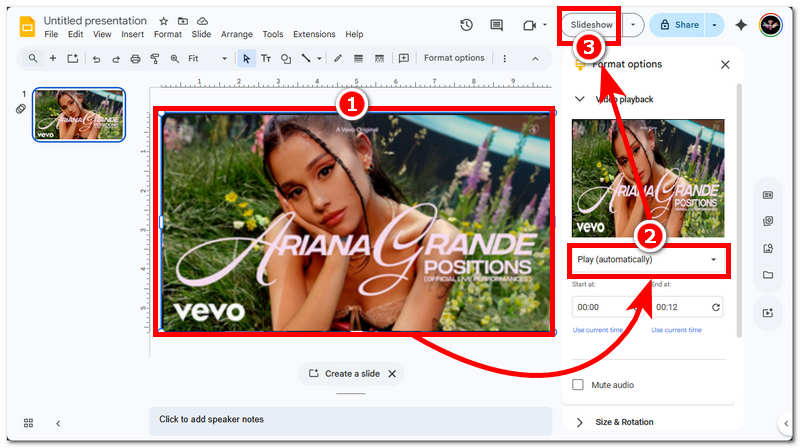Image resolution: width=800 pixels, height=448 pixels.
Task: Open border weight icon
Action: tap(358, 59)
